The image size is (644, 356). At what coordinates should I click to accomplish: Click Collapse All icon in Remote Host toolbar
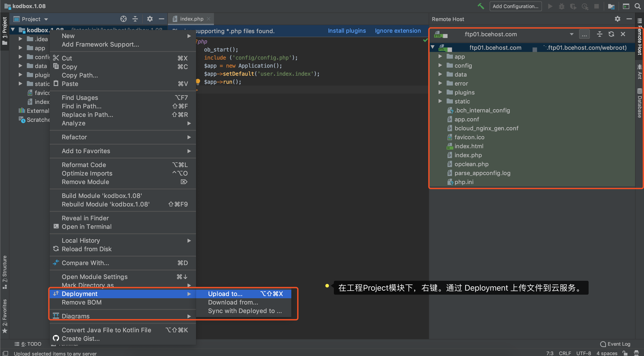(x=599, y=34)
